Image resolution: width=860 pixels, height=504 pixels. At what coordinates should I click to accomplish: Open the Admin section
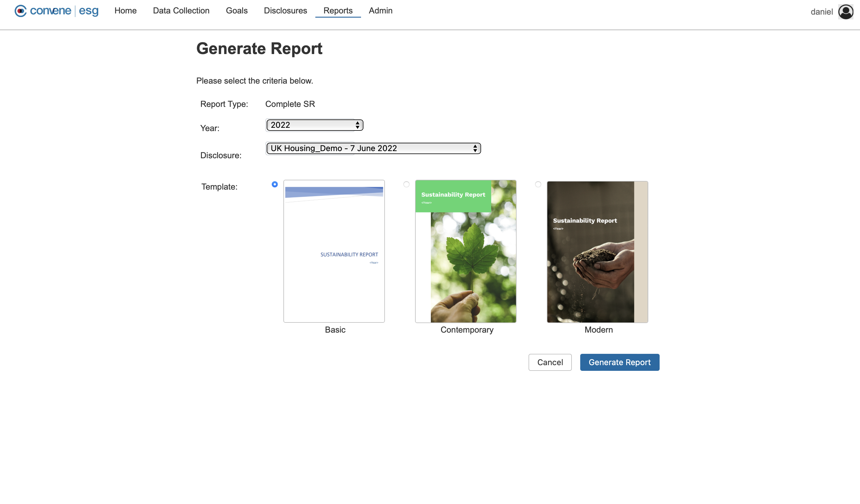click(x=380, y=10)
